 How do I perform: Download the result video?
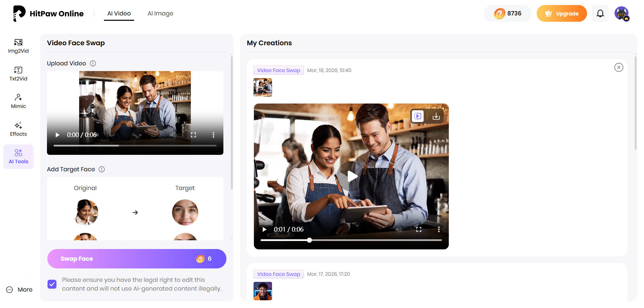436,116
